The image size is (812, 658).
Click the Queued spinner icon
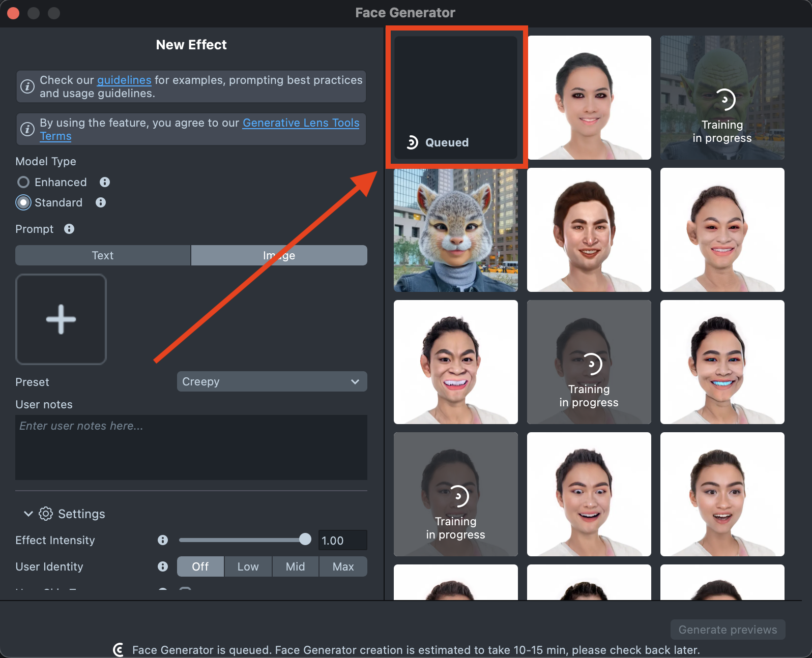click(412, 142)
